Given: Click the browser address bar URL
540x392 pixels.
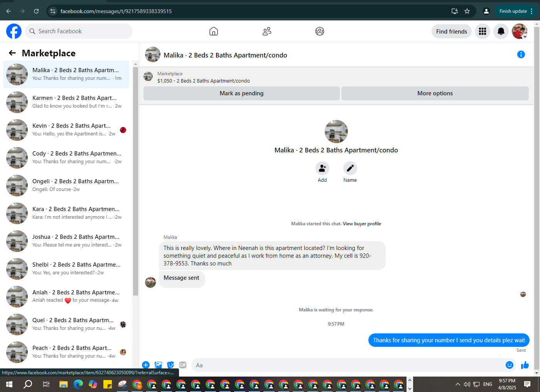Looking at the screenshot, I should point(116,11).
